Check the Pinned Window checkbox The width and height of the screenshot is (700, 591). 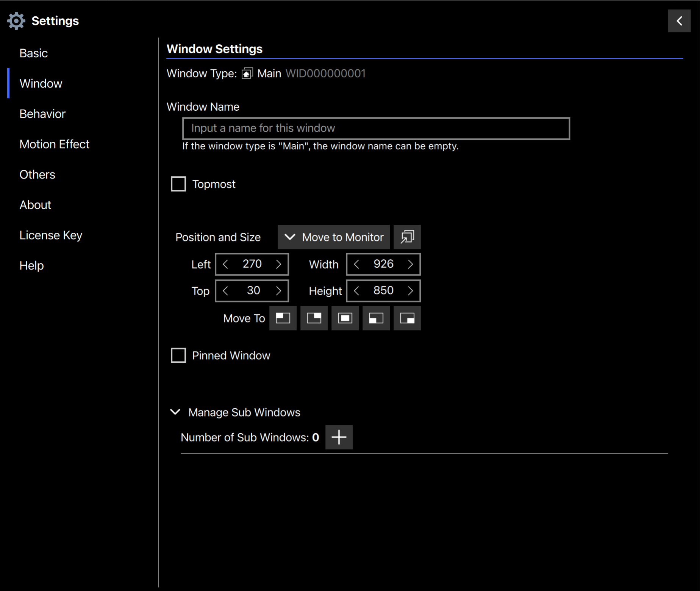tap(178, 356)
